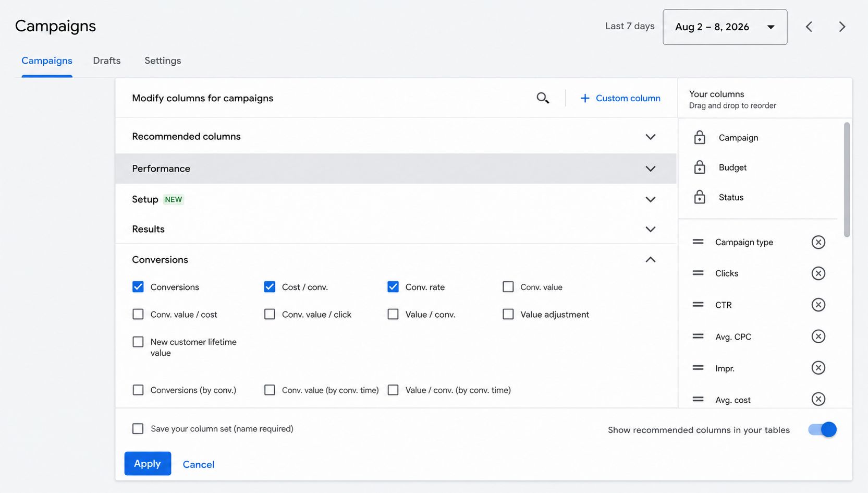
Task: Go to previous date range arrow
Action: click(809, 27)
